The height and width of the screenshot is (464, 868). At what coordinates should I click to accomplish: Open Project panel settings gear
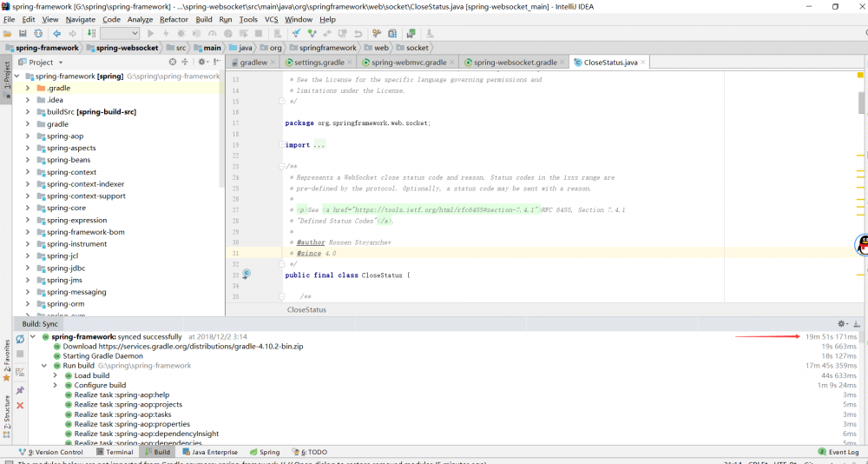click(x=201, y=63)
